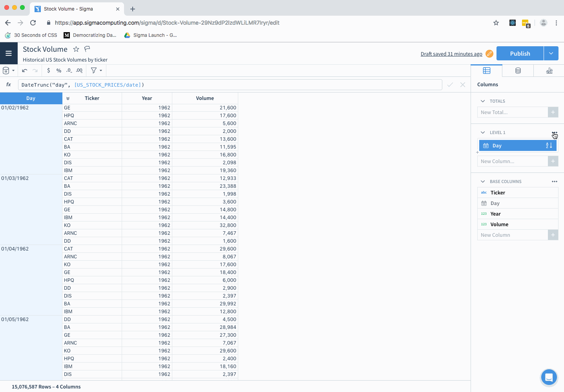Increase decimal places
The height and width of the screenshot is (392, 564).
79,71
